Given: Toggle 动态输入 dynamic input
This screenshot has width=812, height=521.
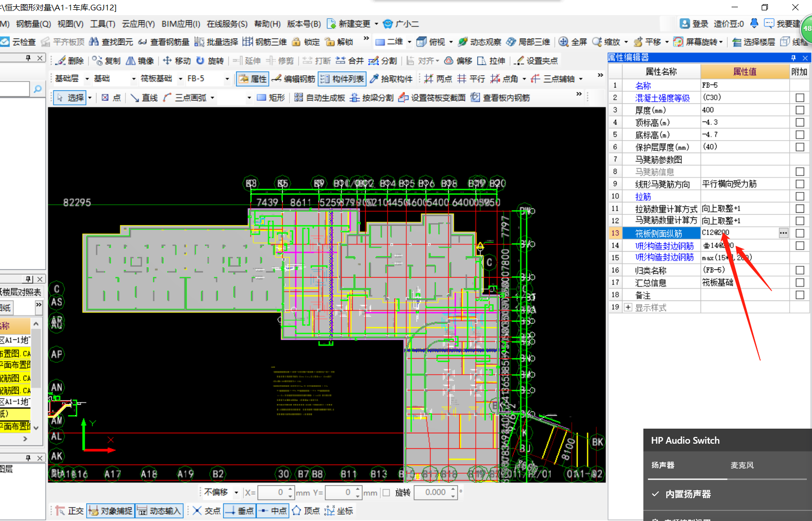Looking at the screenshot, I should 159,511.
